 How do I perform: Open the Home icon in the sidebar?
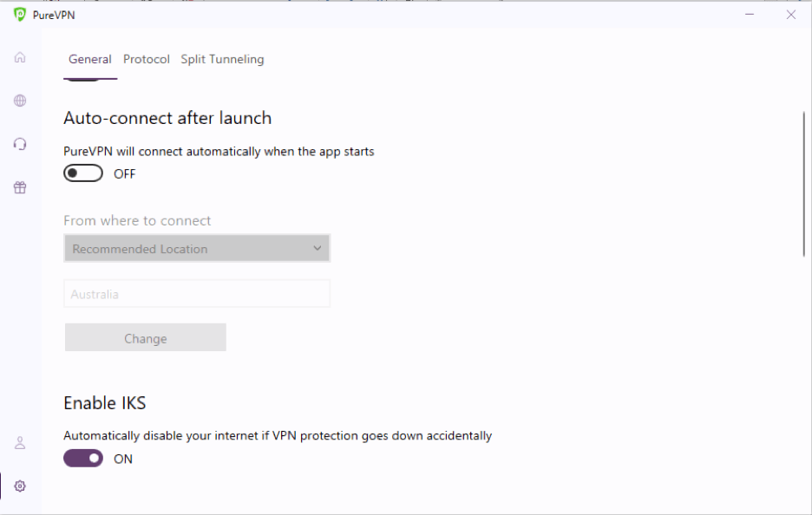20,57
